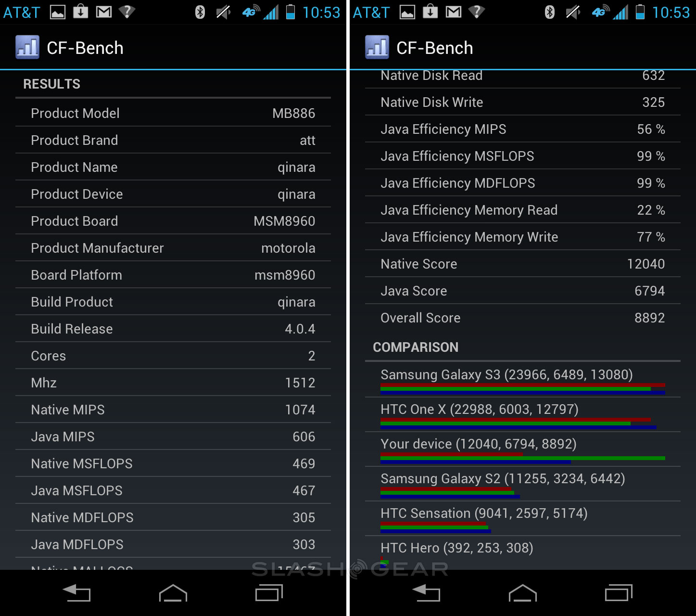The width and height of the screenshot is (696, 616).
Task: Select the Overall Score 8892 row
Action: click(522, 318)
